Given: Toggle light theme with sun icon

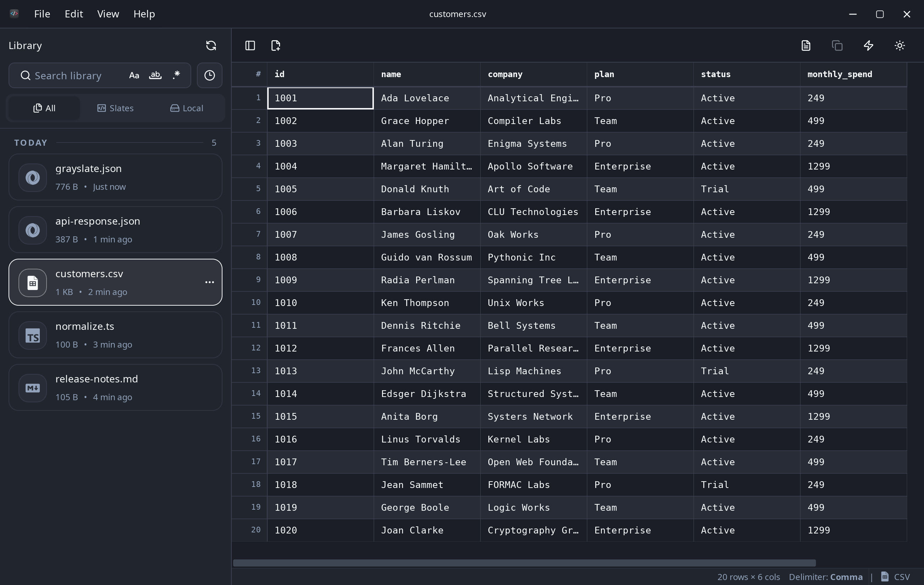Looking at the screenshot, I should (899, 46).
